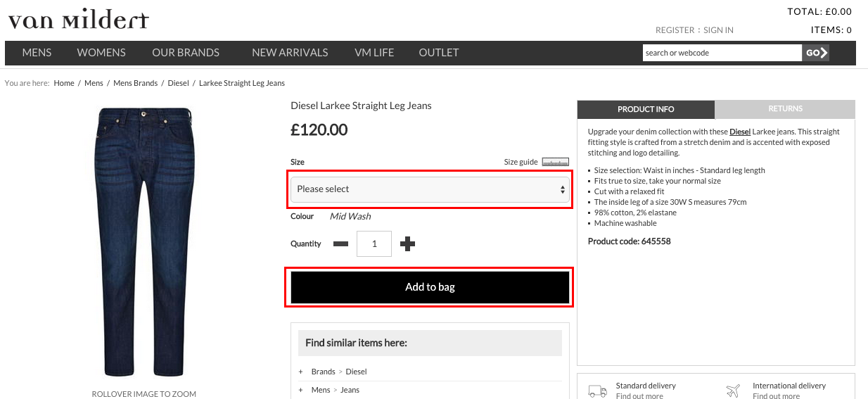The width and height of the screenshot is (868, 399).
Task: Go to Diesel in the breadcrumb
Action: click(x=178, y=83)
